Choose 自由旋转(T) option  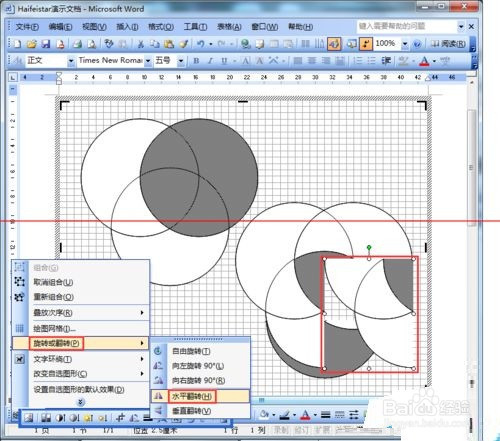pos(200,351)
